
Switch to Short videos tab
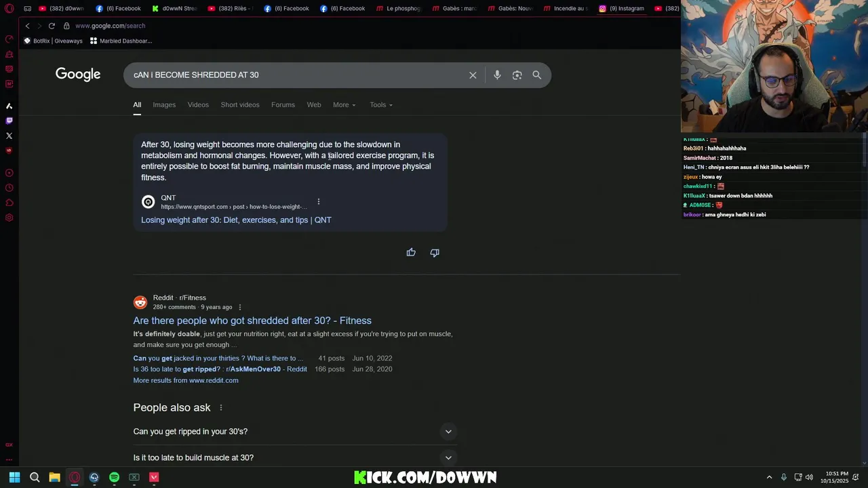coord(240,105)
